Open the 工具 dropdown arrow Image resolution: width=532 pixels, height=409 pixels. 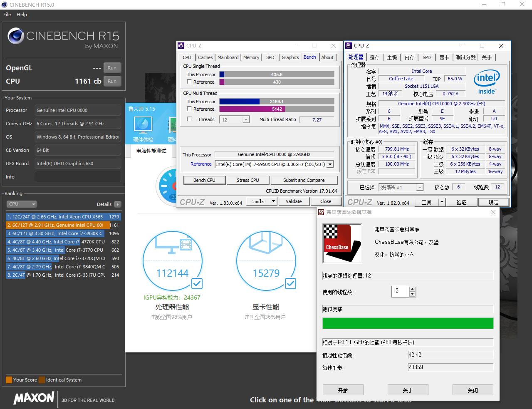[x=442, y=202]
